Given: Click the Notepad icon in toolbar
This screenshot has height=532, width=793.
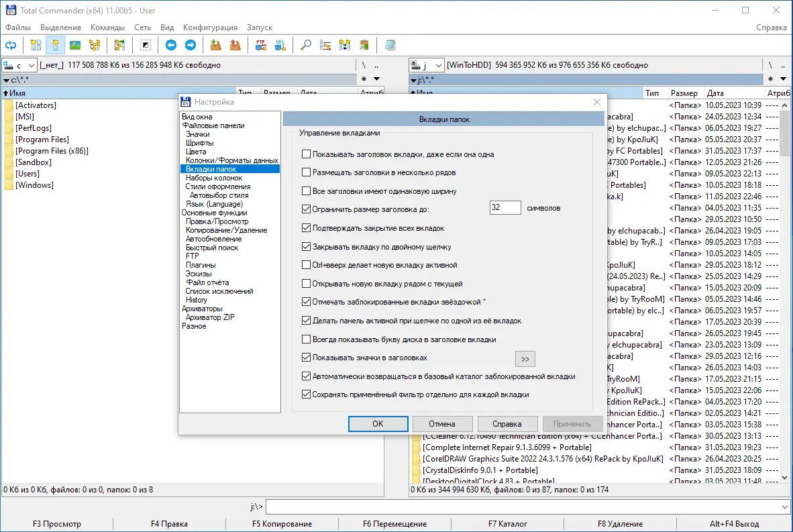Looking at the screenshot, I should point(390,46).
